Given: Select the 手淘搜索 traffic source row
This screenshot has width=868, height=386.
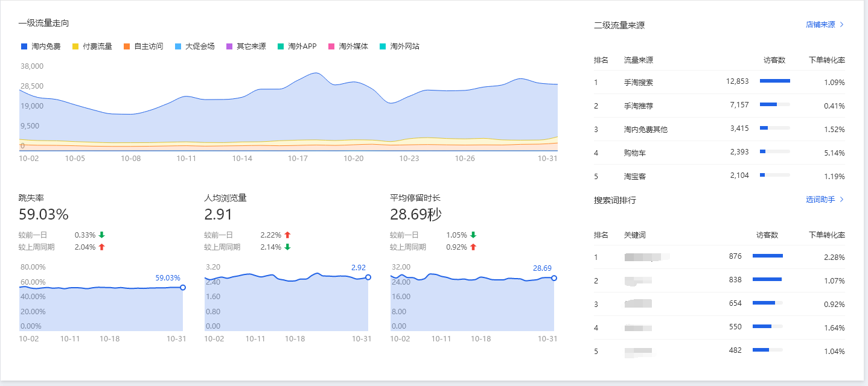Looking at the screenshot, I should tap(639, 82).
